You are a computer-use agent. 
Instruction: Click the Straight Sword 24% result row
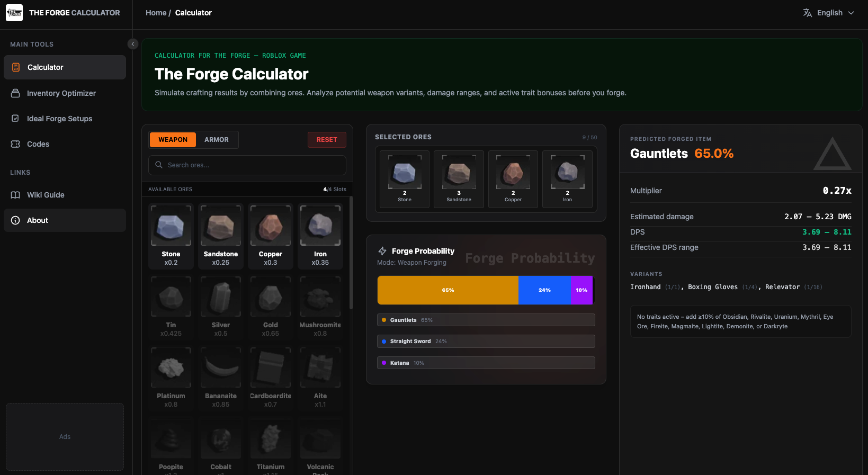click(486, 342)
